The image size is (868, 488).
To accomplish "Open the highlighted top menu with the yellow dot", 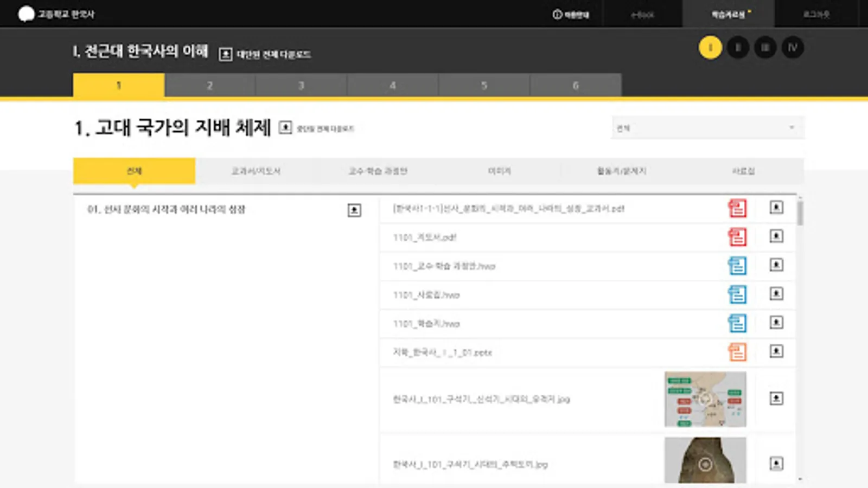I will 729,14.
